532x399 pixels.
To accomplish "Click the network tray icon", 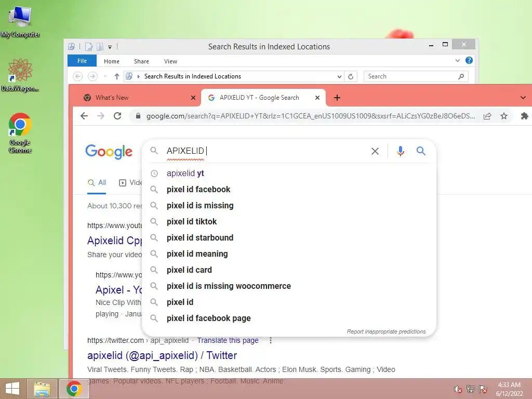I will pyautogui.click(x=471, y=389).
